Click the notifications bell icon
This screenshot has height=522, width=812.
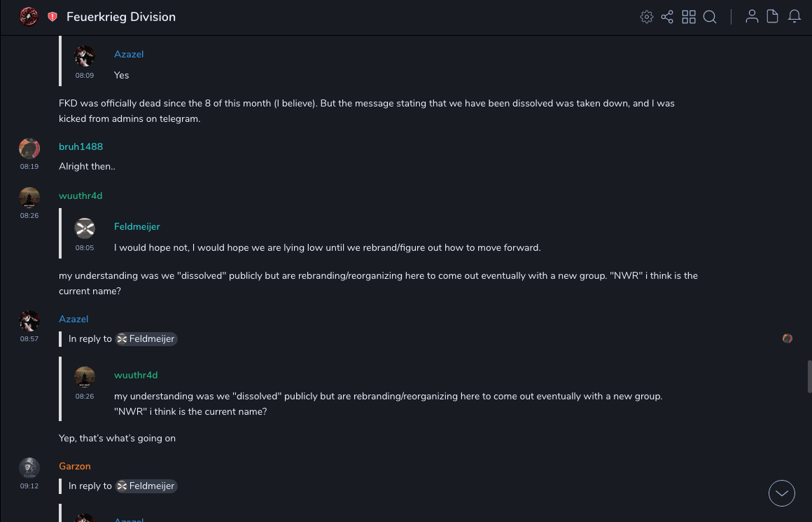[x=794, y=17]
